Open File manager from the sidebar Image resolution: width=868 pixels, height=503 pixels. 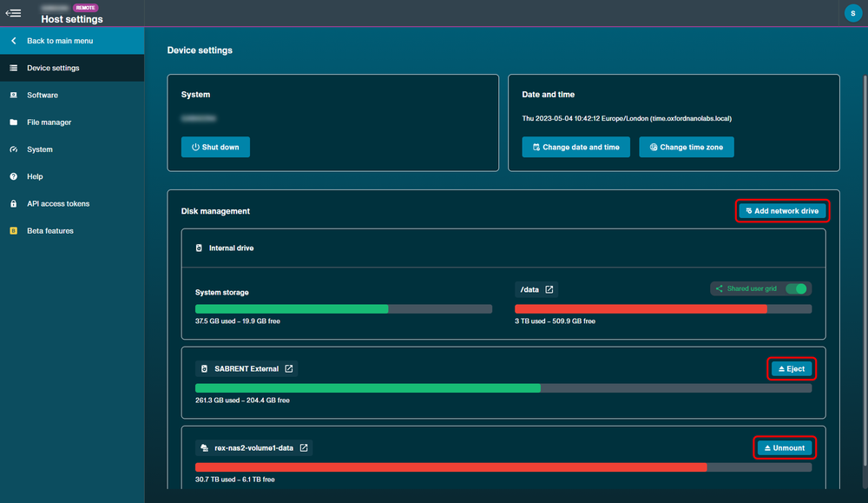(72, 122)
